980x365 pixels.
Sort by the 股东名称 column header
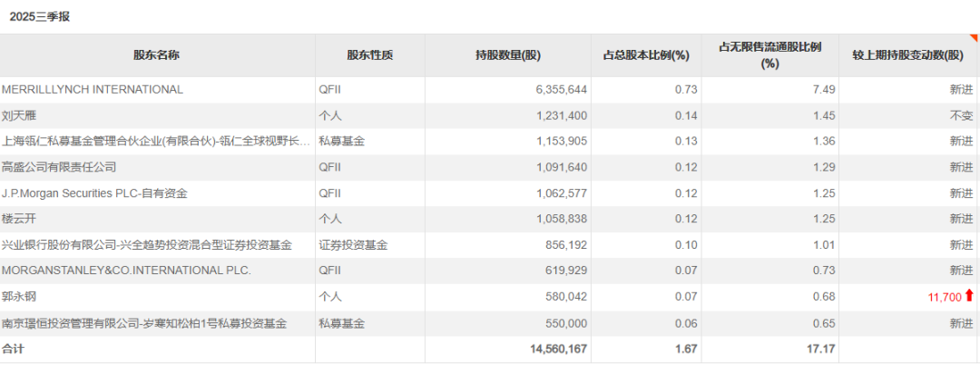point(156,55)
